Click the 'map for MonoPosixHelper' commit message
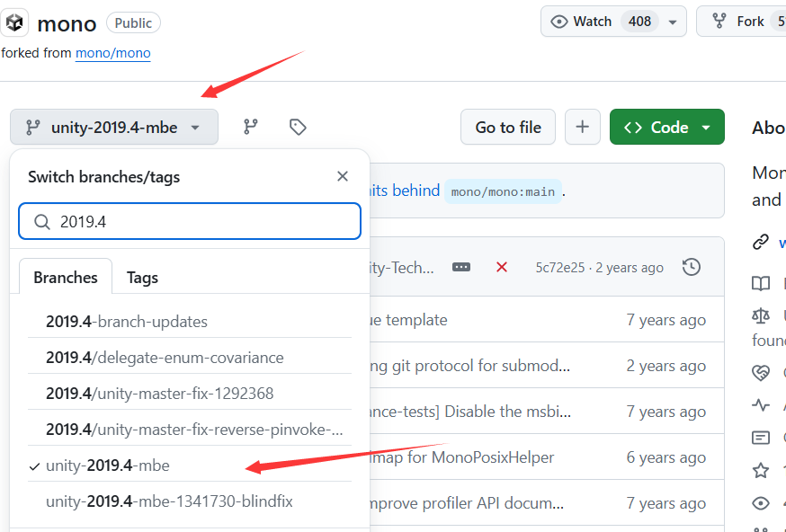This screenshot has height=532, width=786. click(x=462, y=457)
